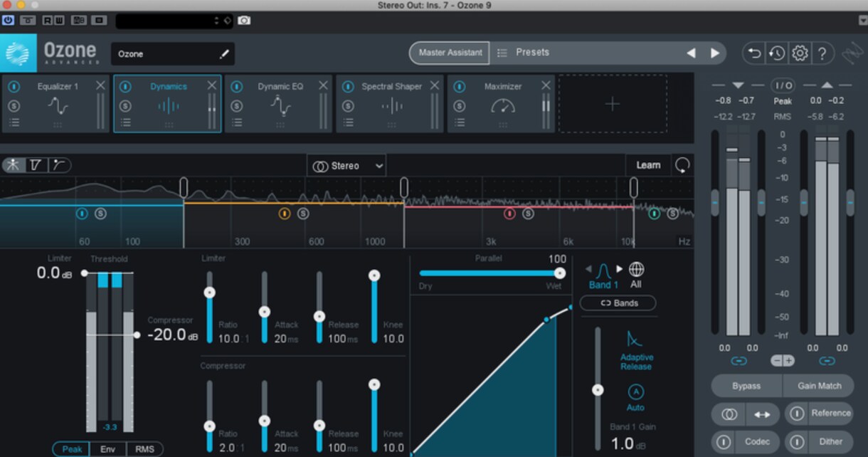Click the Band 1 Gain slider handle

point(598,390)
